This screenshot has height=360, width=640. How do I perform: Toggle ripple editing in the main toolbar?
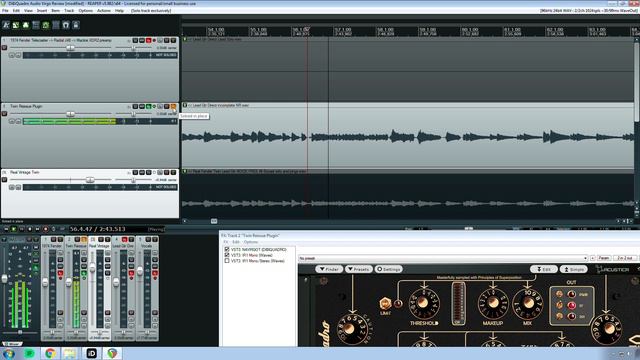coord(36,25)
